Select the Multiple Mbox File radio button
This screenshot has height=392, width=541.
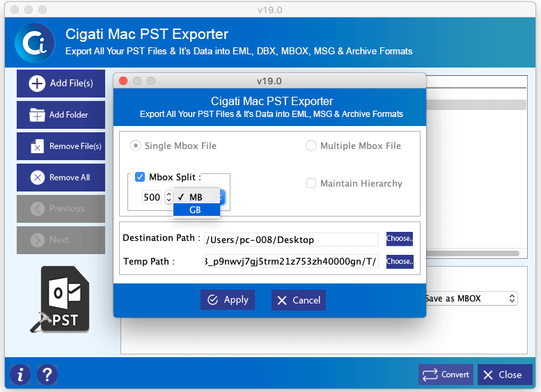coord(311,146)
